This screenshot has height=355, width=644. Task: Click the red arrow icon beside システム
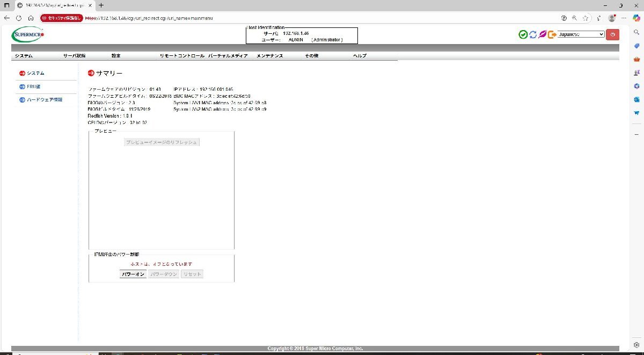22,73
